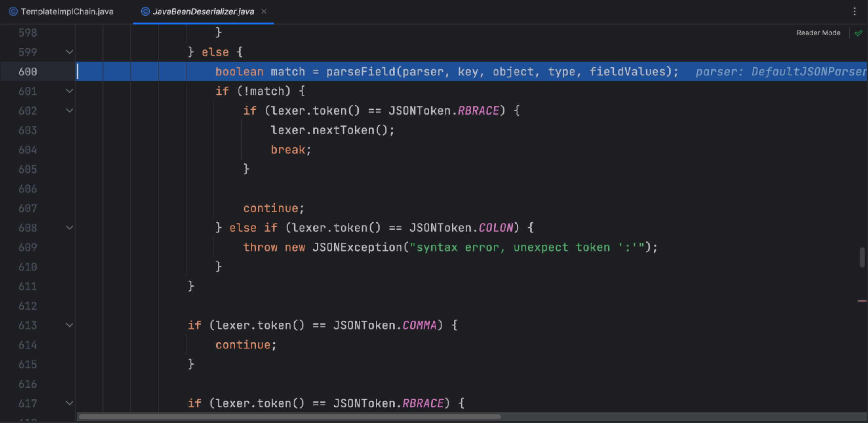Toggle Reader Mode
The width and height of the screenshot is (868, 423).
coord(818,33)
